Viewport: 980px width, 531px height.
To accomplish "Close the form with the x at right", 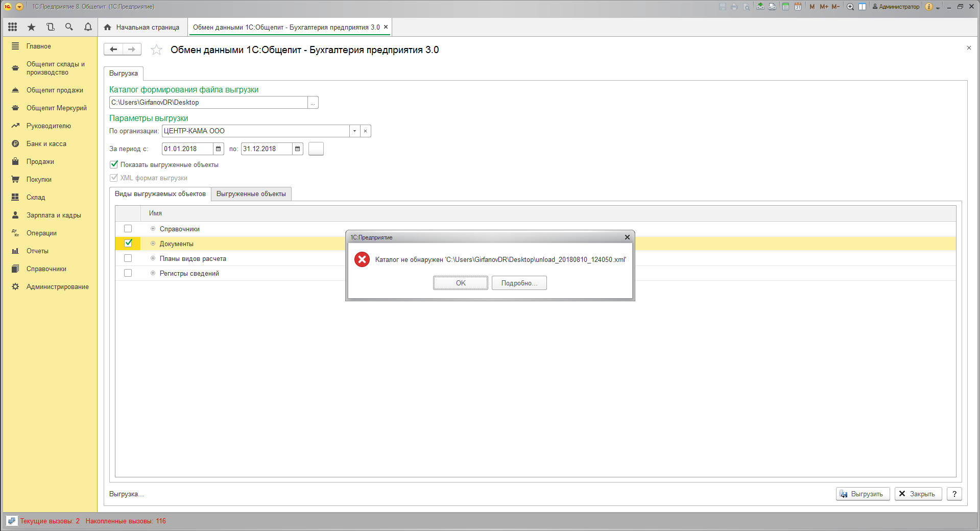I will [969, 48].
